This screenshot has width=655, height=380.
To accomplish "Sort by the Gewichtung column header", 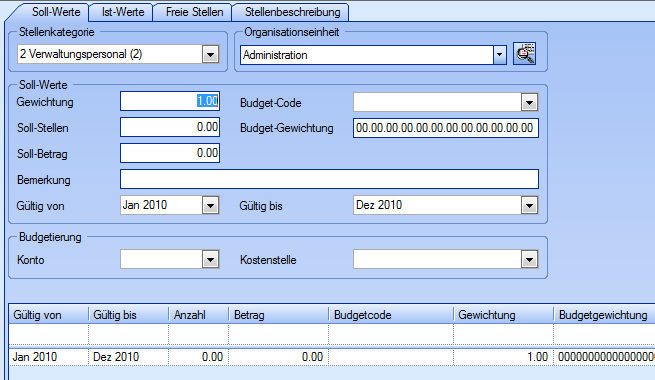I will 503,314.
